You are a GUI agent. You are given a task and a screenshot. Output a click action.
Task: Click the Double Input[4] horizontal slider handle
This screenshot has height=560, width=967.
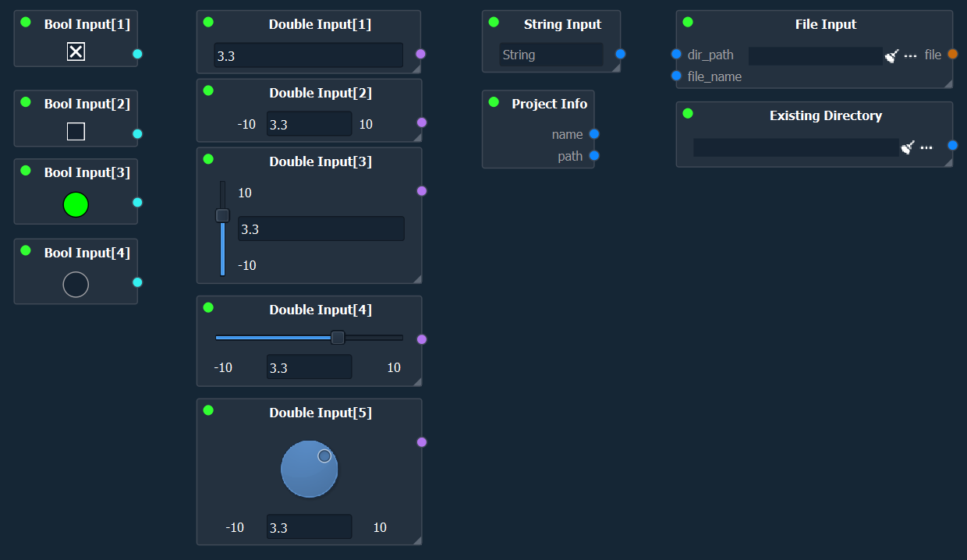(x=338, y=338)
